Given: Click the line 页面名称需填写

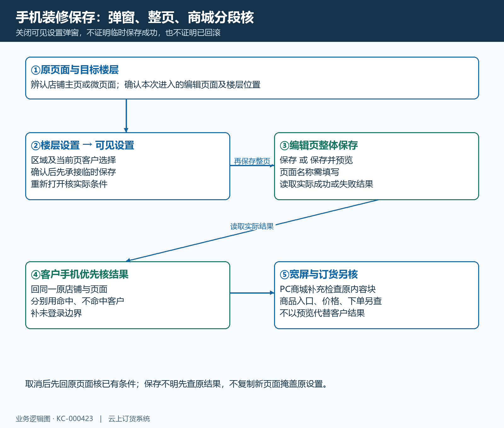Looking at the screenshot, I should pos(309,172).
